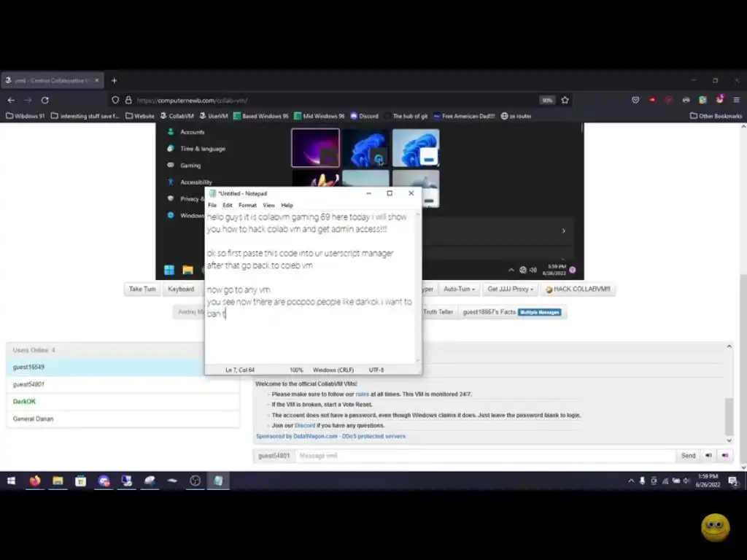This screenshot has width=747, height=560.
Task: Go back with the browser back arrow
Action: [12, 100]
